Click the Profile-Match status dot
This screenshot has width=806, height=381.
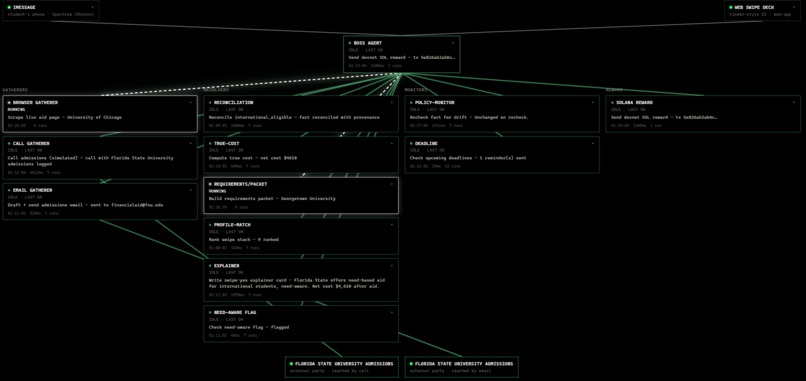(210, 225)
